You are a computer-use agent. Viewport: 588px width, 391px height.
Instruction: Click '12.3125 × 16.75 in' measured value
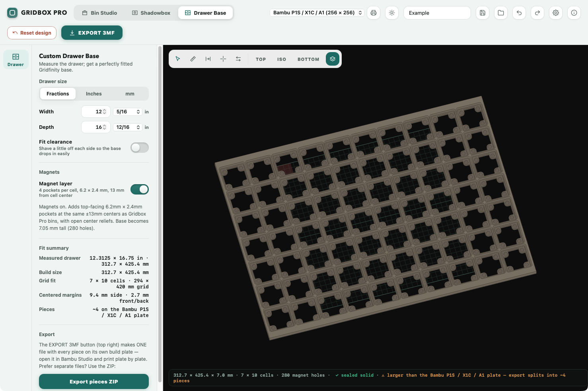116,258
